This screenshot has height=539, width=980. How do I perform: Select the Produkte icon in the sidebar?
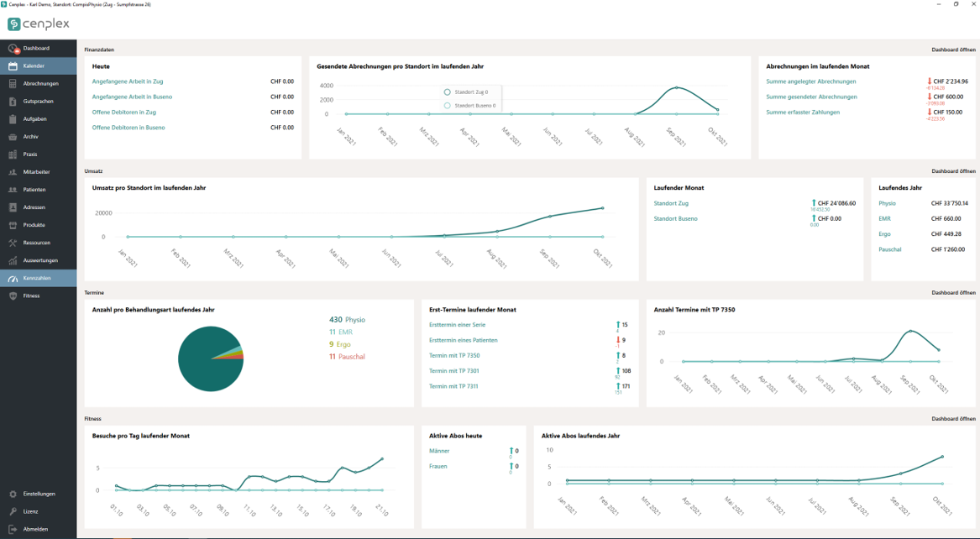pos(13,225)
